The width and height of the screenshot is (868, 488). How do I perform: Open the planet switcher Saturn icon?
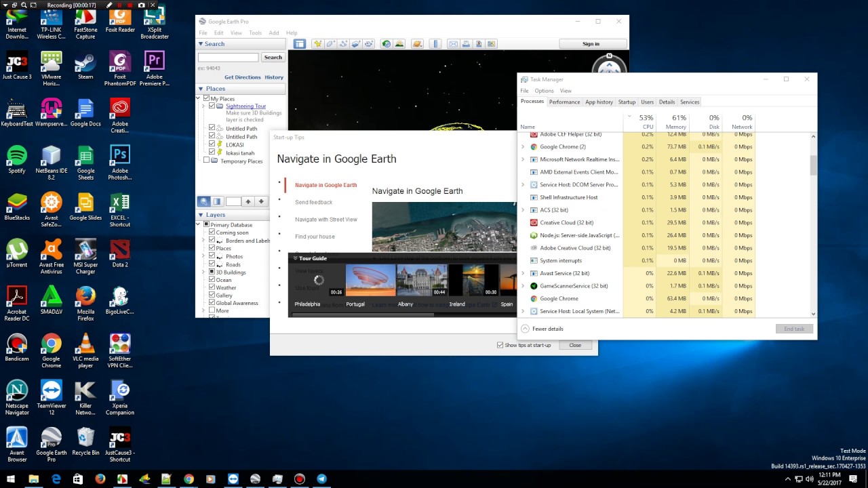(417, 44)
